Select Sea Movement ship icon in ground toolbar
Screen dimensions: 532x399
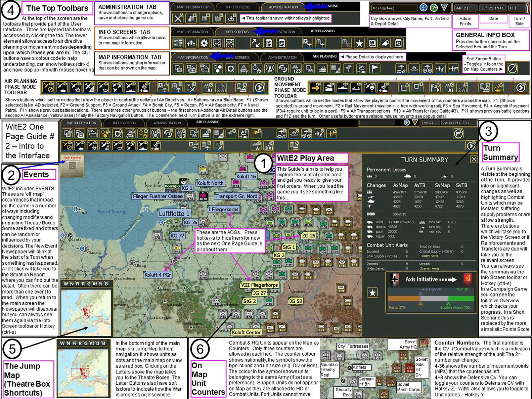(x=342, y=88)
